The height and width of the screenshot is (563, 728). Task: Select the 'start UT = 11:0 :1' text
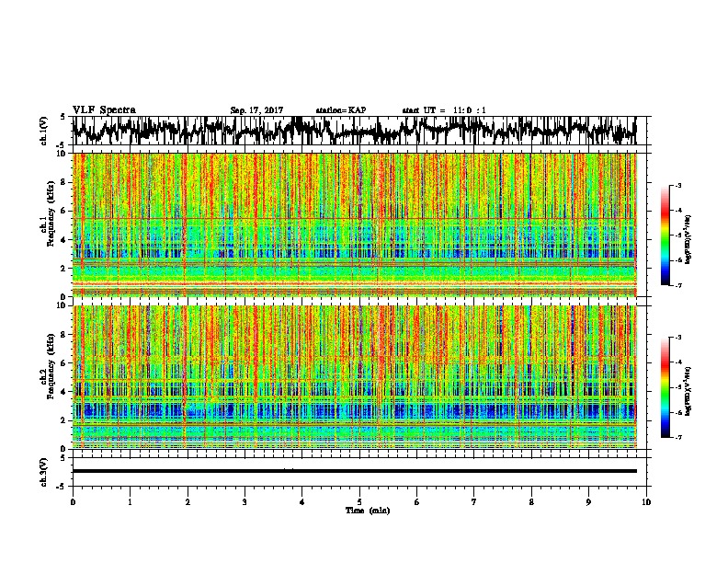[444, 110]
